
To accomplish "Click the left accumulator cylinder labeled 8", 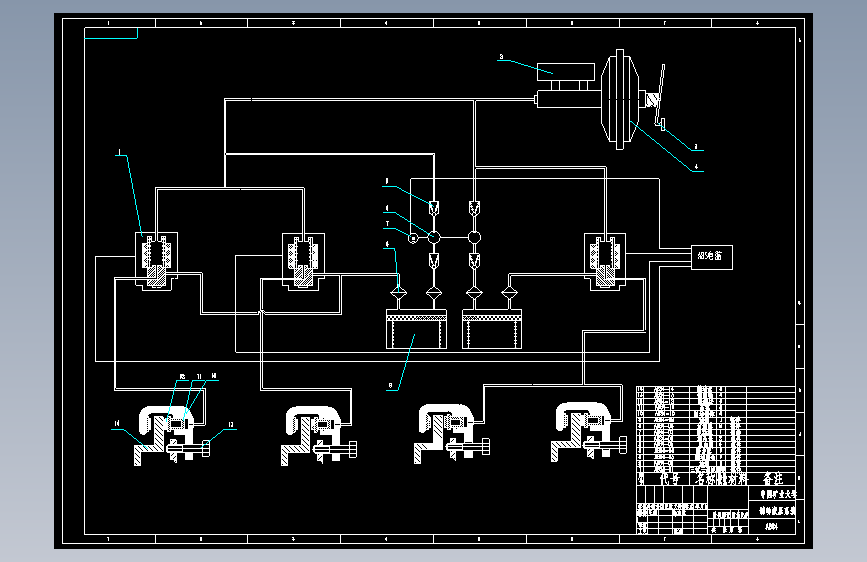I will coord(416,329).
